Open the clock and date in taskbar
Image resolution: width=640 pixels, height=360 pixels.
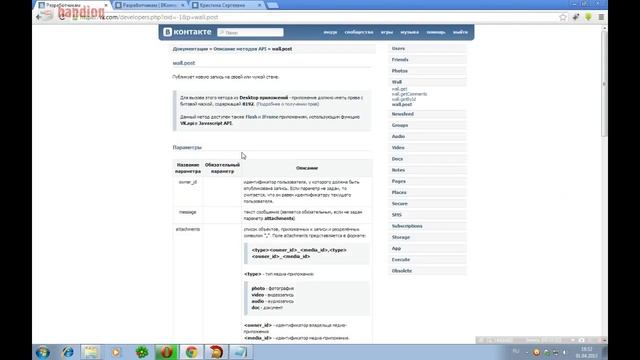[x=587, y=352]
